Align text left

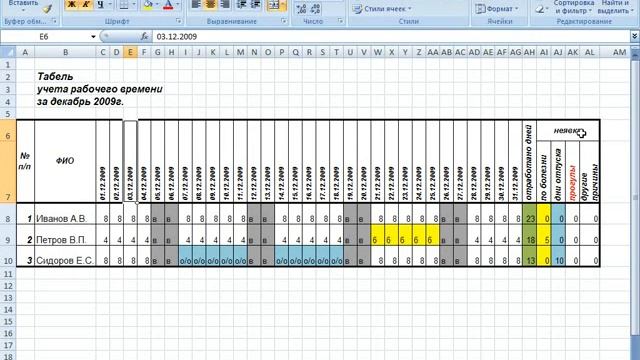click(x=196, y=4)
